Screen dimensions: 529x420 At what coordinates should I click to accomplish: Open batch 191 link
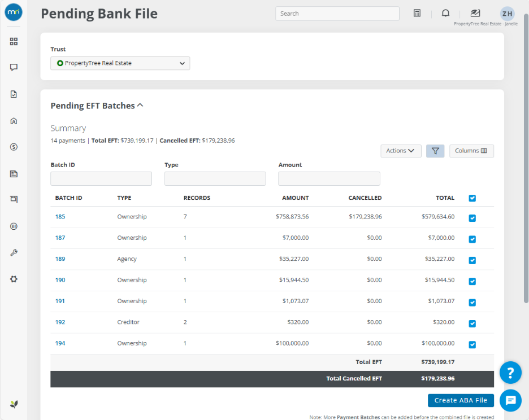[x=60, y=301]
